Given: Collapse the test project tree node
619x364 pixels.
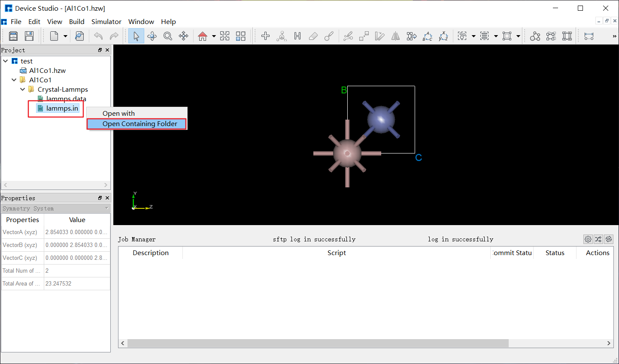Looking at the screenshot, I should point(6,61).
